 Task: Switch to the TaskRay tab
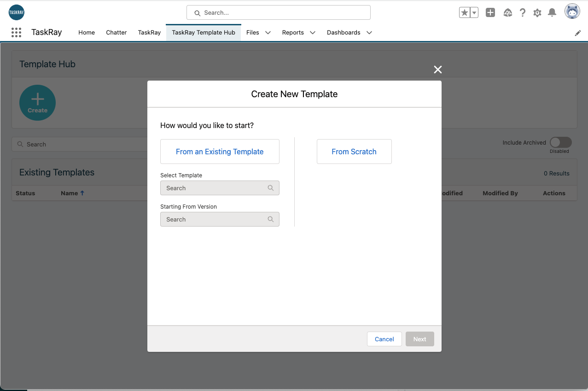pyautogui.click(x=149, y=33)
